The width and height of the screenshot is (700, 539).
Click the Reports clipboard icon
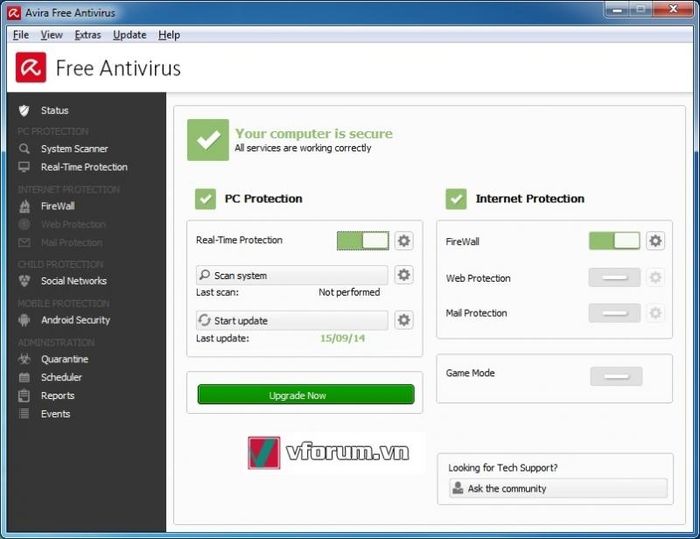pyautogui.click(x=24, y=396)
